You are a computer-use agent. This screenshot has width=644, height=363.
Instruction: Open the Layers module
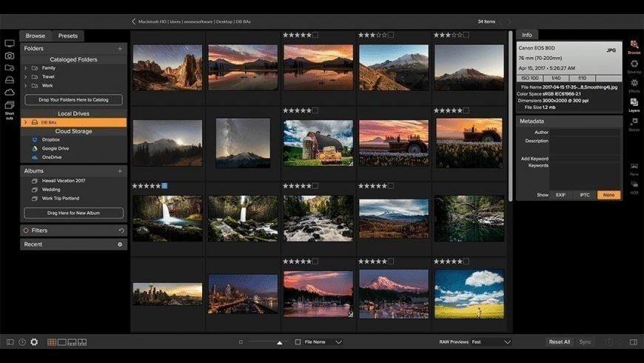634,103
